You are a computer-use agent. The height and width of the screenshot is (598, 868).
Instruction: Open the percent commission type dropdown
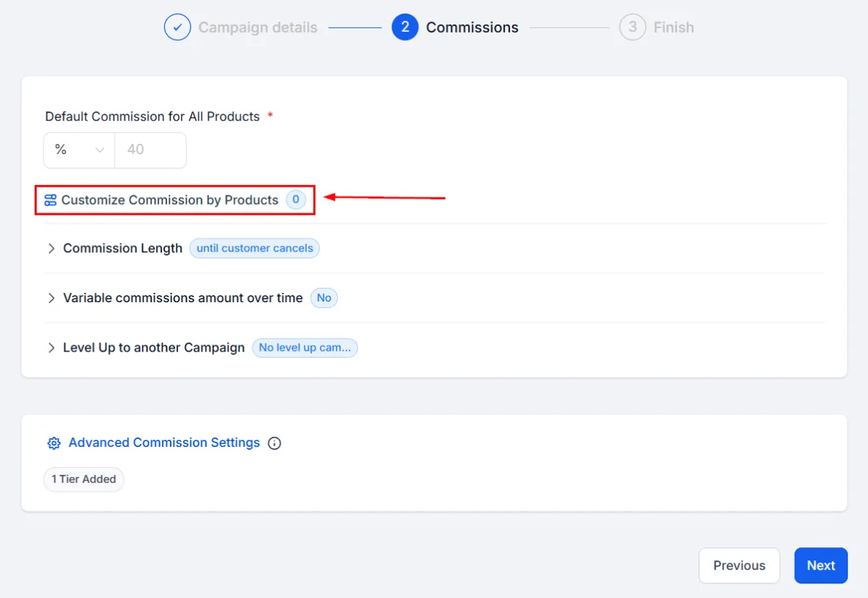coord(80,150)
